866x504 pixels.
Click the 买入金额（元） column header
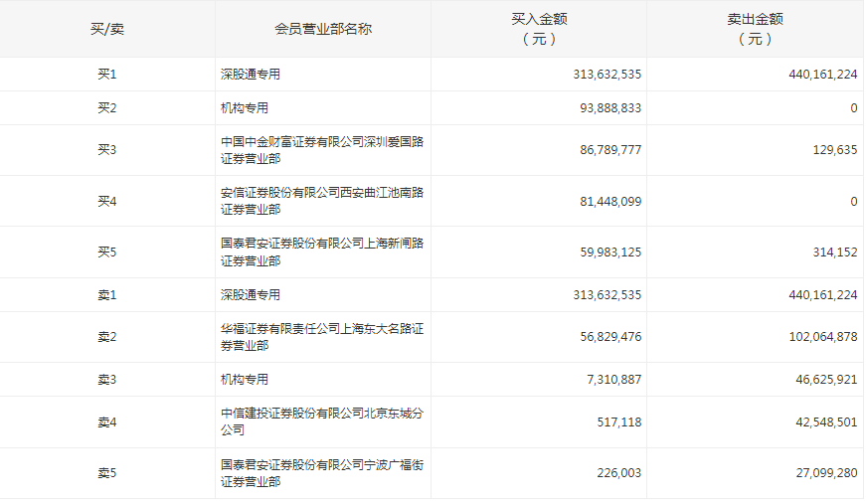click(538, 29)
